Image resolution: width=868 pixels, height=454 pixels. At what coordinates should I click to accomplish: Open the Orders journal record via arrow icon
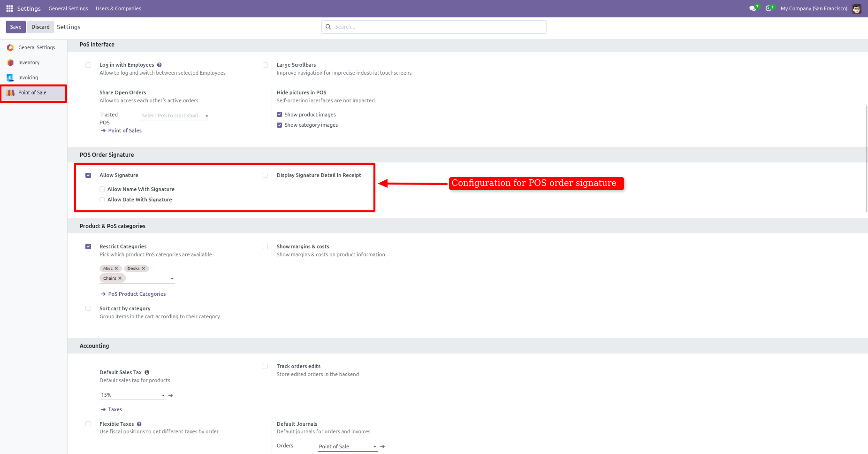coord(382,446)
